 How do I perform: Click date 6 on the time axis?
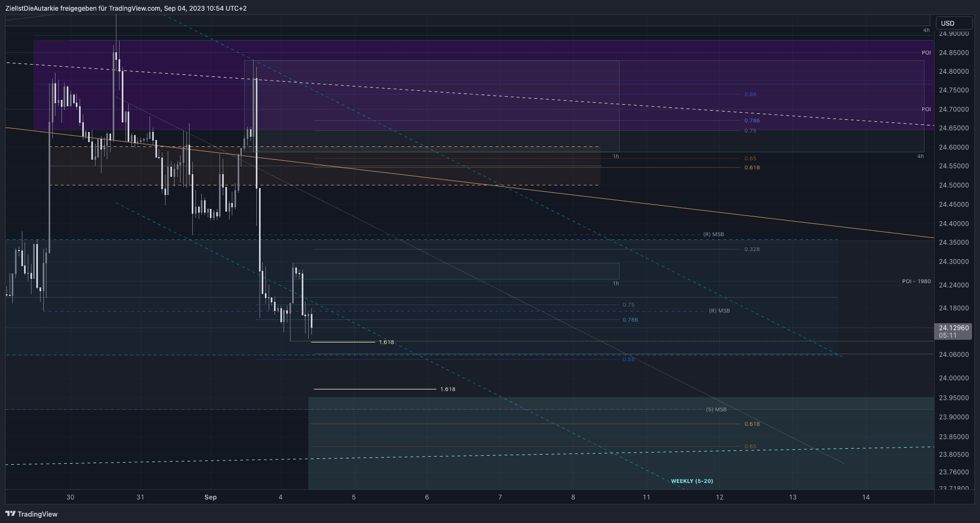click(x=427, y=497)
